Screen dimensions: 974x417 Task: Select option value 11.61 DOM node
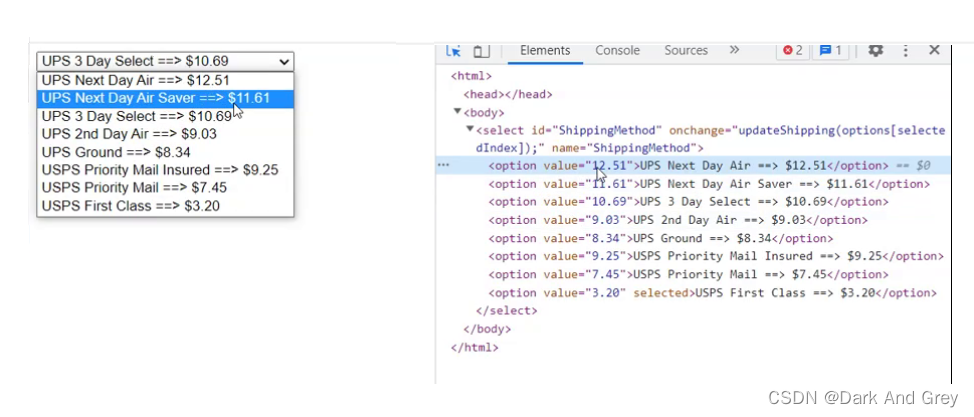[709, 184]
